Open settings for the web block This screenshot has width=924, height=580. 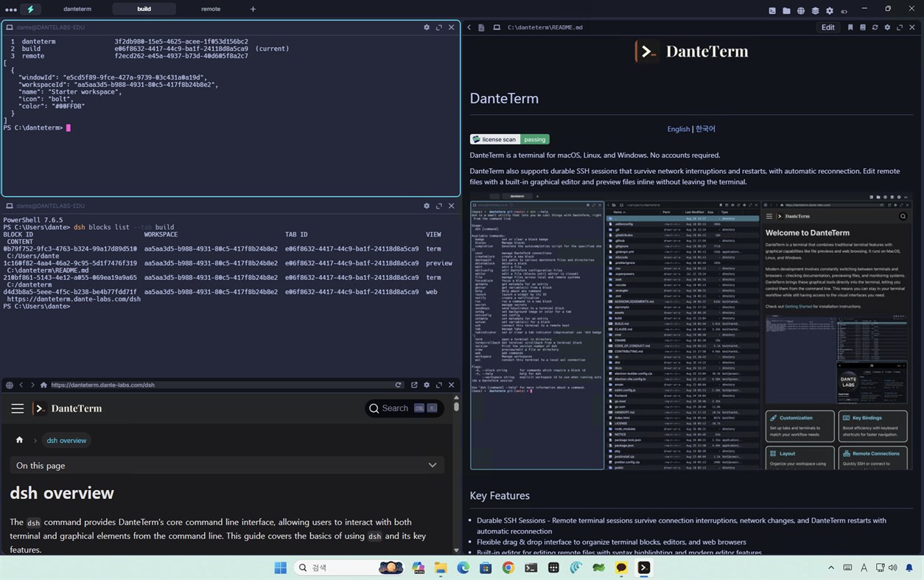coord(427,385)
